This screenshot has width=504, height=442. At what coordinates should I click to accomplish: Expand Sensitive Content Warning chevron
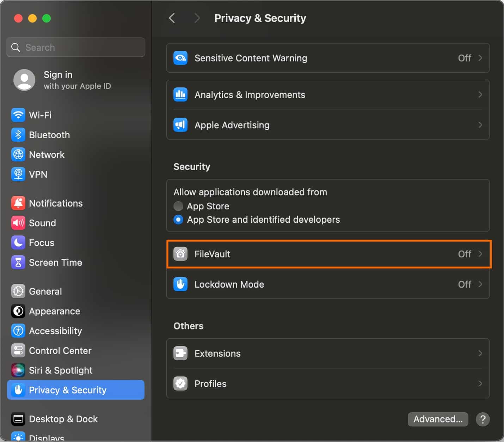pos(480,58)
